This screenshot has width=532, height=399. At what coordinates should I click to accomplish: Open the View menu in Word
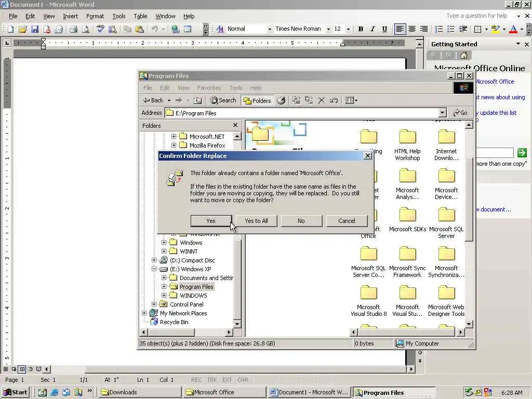49,16
